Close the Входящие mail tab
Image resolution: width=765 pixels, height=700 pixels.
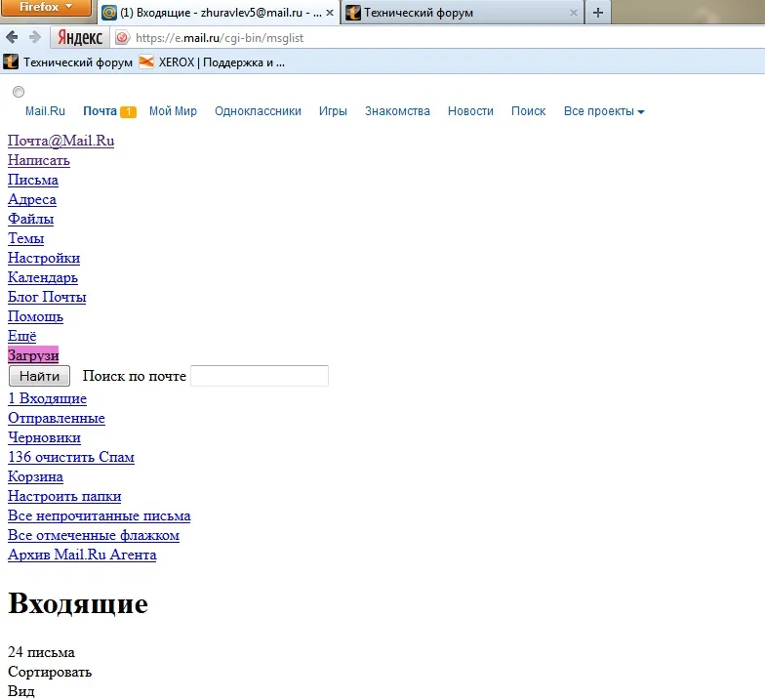click(x=330, y=13)
